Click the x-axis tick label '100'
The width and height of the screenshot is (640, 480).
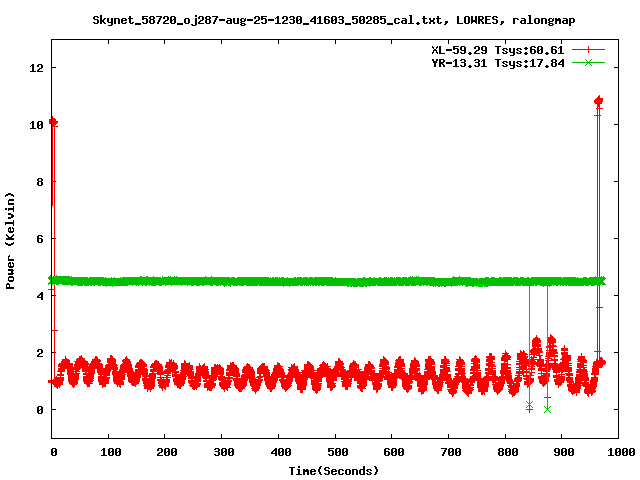tap(111, 452)
